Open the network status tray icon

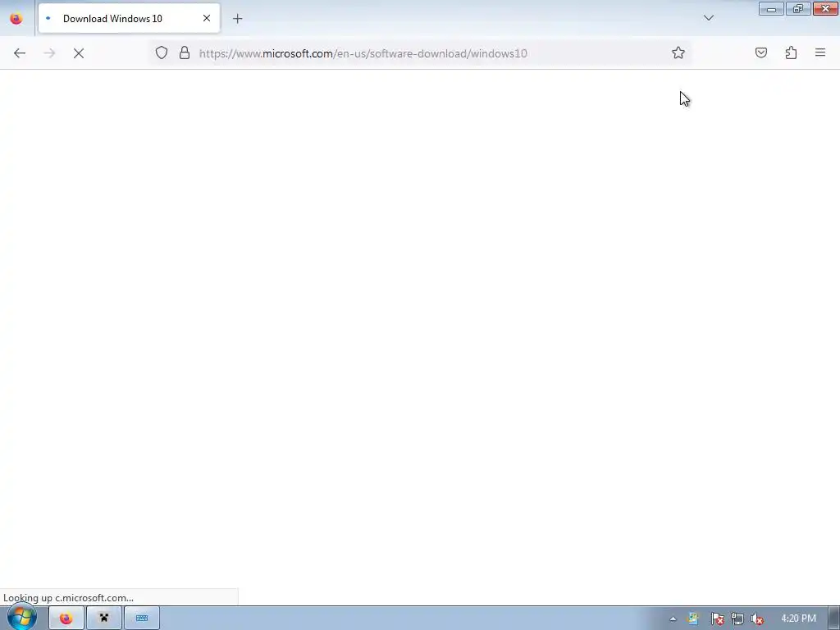point(737,619)
